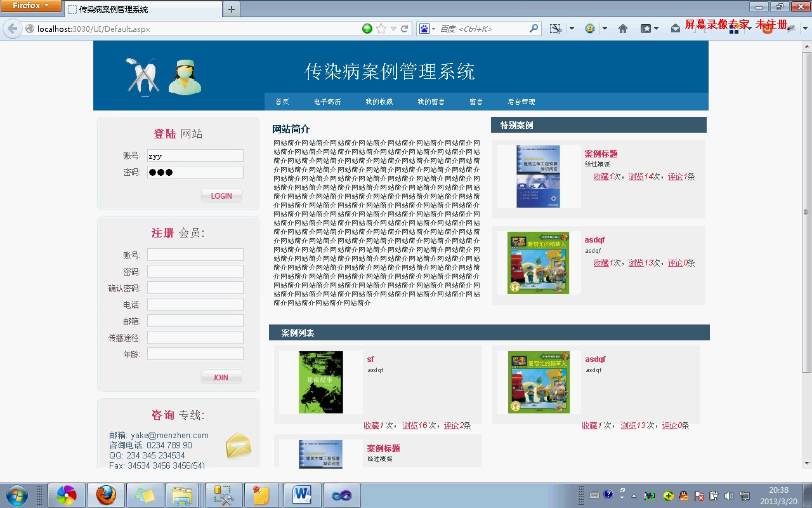Open the address bar history dropdown arrow
Screen dimensions: 812x508
(x=393, y=29)
